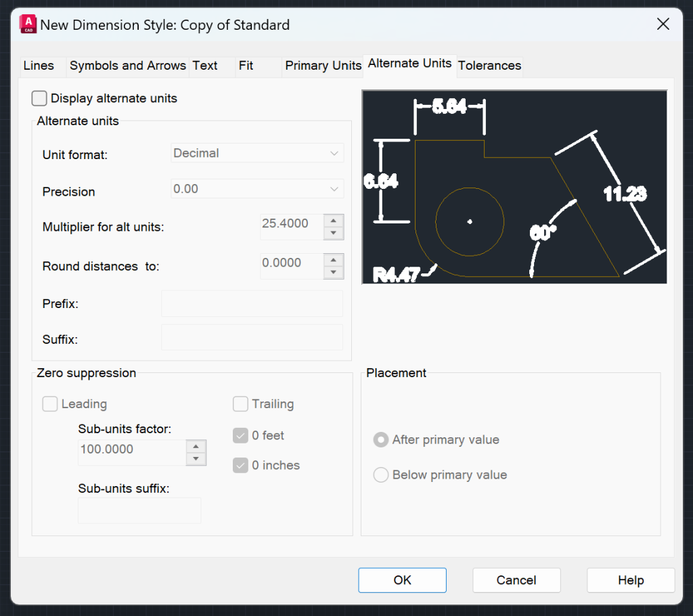The image size is (693, 616).
Task: Open Help for dimension styles
Action: 630,580
